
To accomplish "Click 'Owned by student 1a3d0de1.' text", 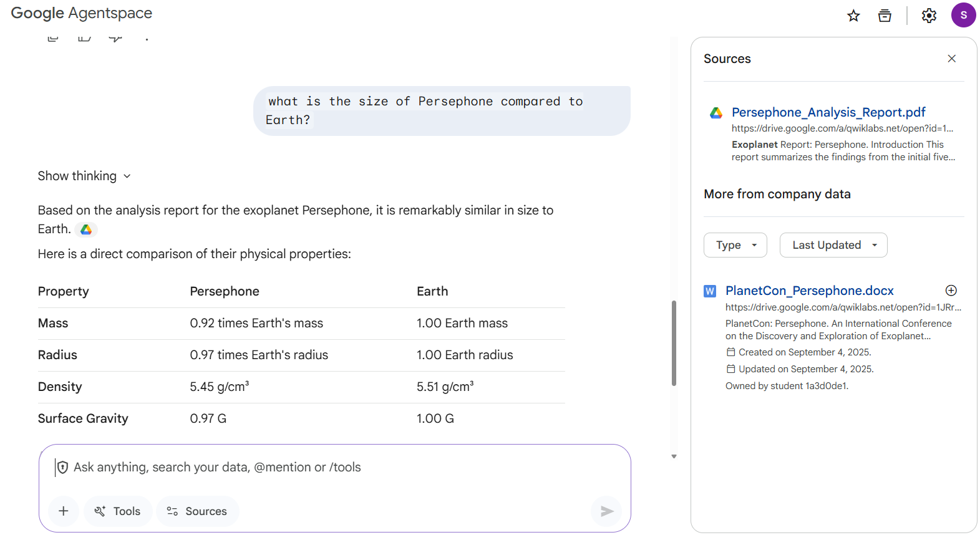I will [787, 386].
